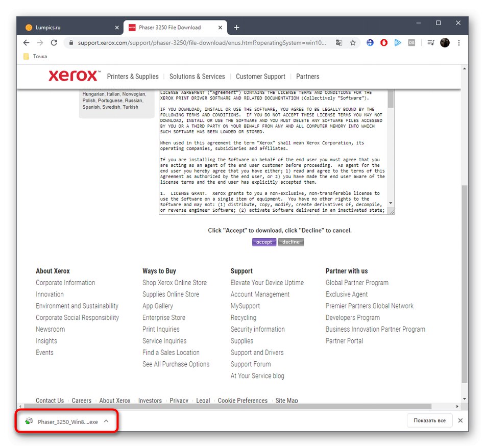Select the Phaser 3250 File Download tab
This screenshot has height=448, width=485.
click(174, 27)
